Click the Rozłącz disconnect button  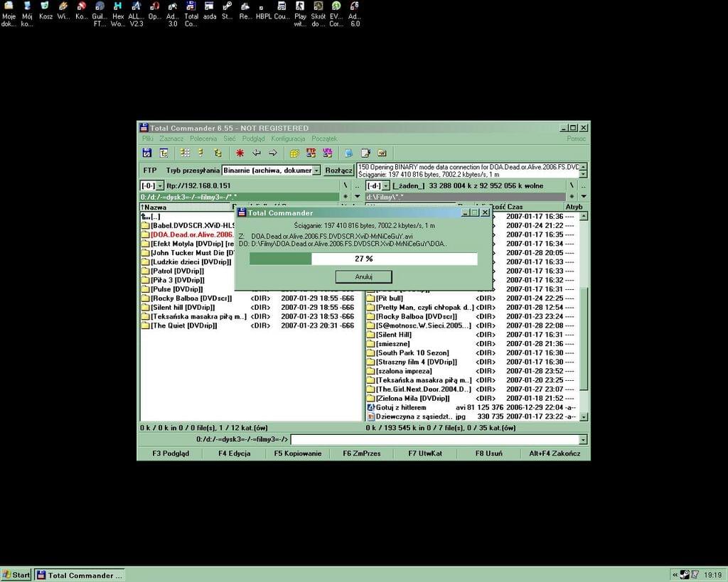(338, 171)
